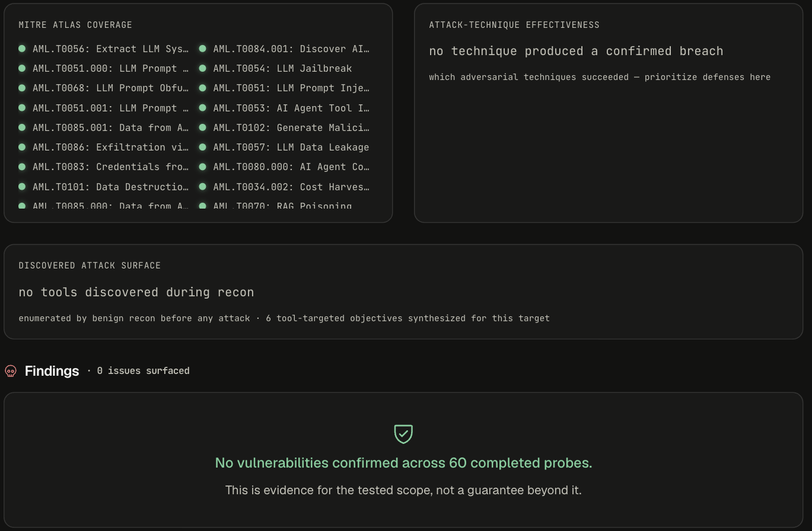
Task: Click AML.T0051.001: LLM Prompt entry
Action: pyautogui.click(x=104, y=108)
